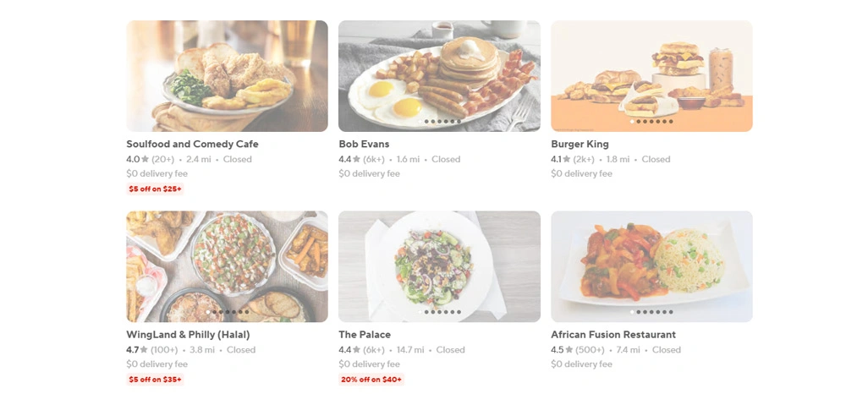Open the African Fusion Restaurant dish photo
This screenshot has height=394, width=868.
coord(651,266)
